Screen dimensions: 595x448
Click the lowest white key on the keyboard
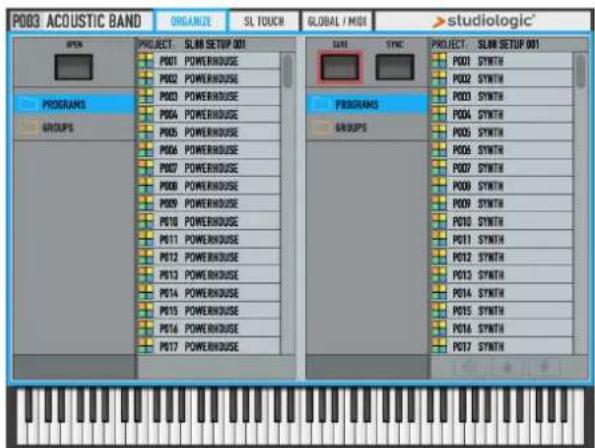pyautogui.click(x=22, y=432)
